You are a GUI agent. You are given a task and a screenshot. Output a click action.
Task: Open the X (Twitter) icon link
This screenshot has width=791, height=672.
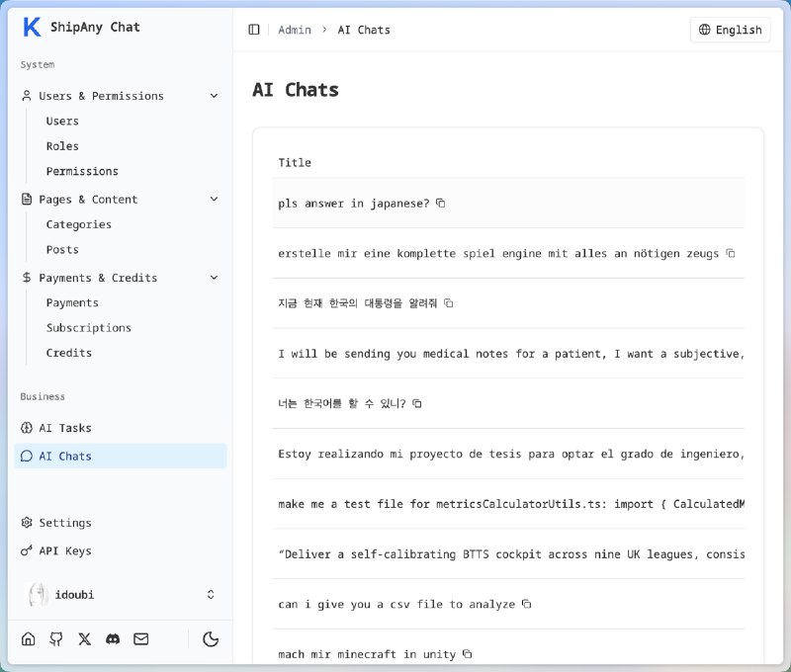point(85,639)
